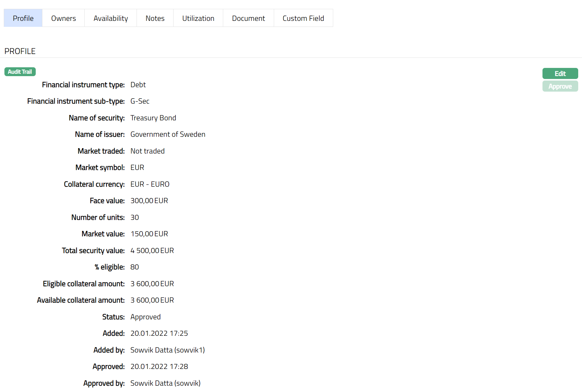Screen dimensions: 582x392
Task: Click the faded Approve button
Action: click(560, 86)
